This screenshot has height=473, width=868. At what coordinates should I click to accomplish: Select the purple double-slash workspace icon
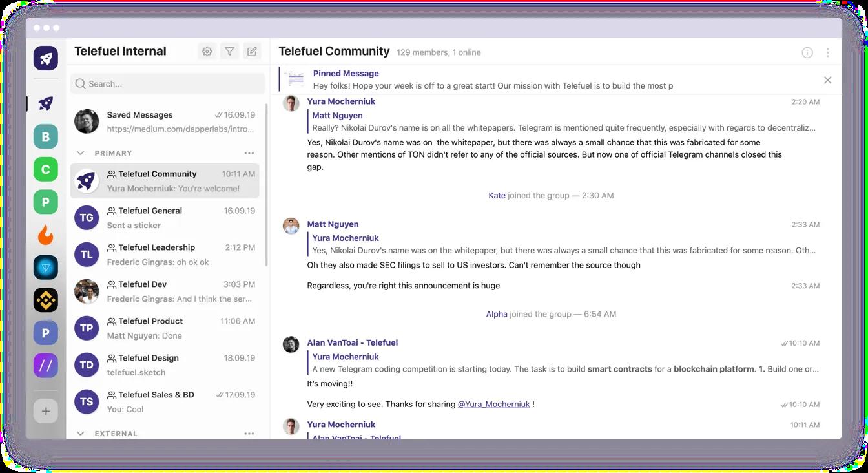point(46,365)
